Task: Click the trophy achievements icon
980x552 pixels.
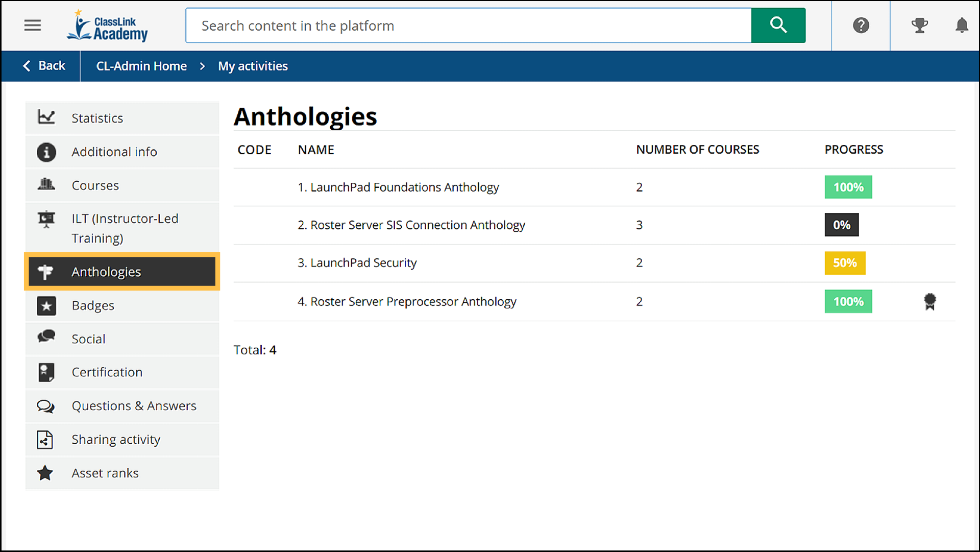Action: point(920,25)
